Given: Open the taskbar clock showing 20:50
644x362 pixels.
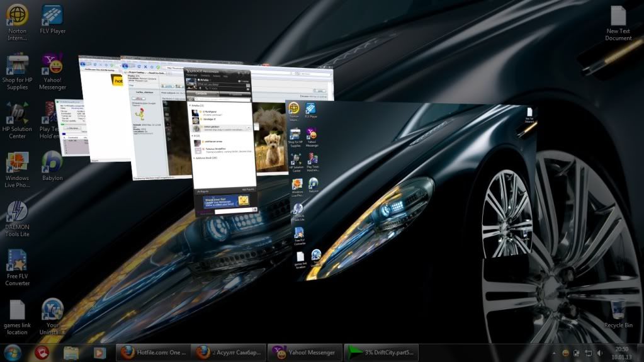Looking at the screenshot, I should point(621,352).
